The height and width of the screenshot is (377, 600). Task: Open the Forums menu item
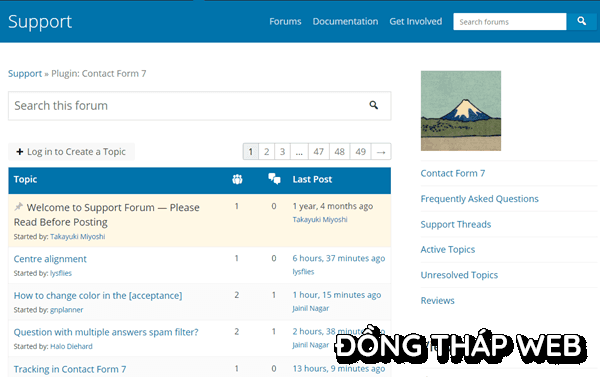click(285, 21)
